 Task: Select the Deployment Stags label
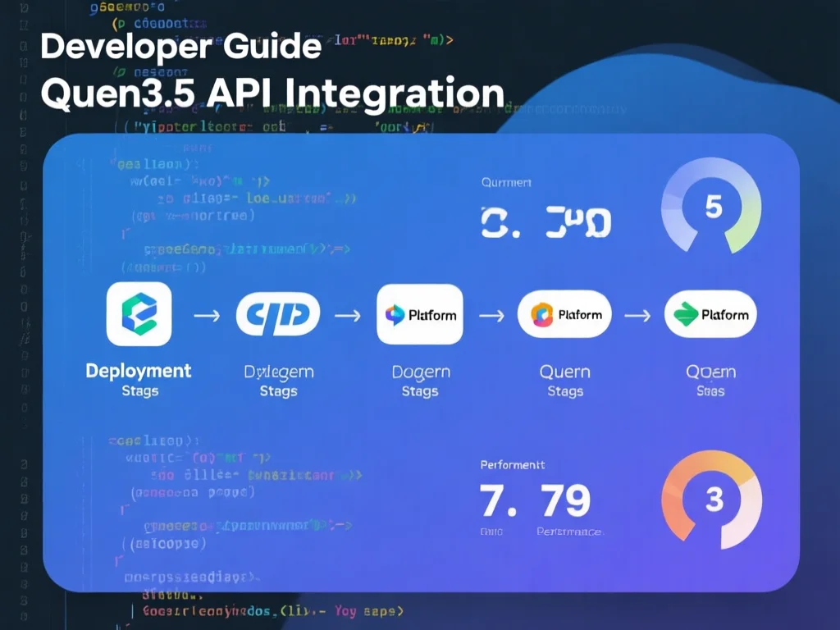click(139, 380)
